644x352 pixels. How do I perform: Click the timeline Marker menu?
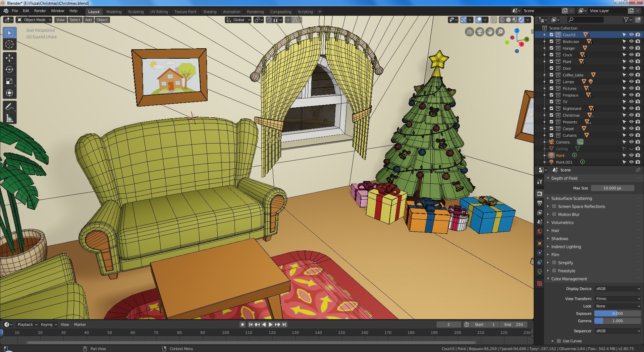tap(80, 325)
